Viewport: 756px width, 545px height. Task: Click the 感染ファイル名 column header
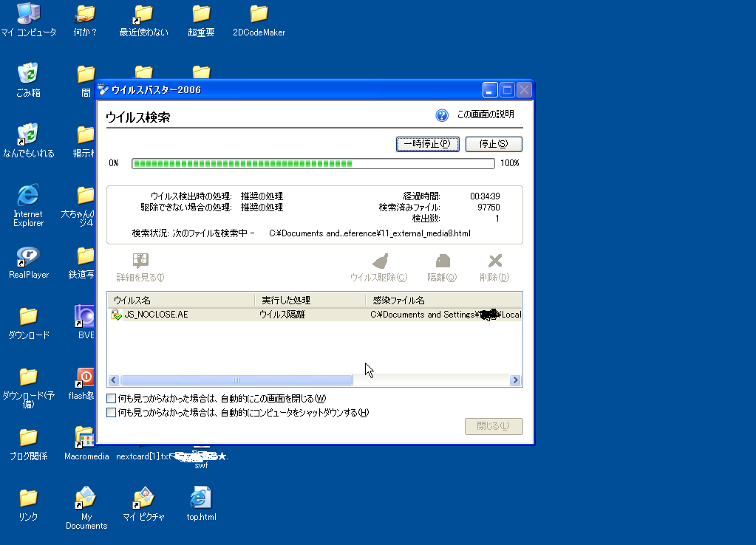(x=443, y=301)
